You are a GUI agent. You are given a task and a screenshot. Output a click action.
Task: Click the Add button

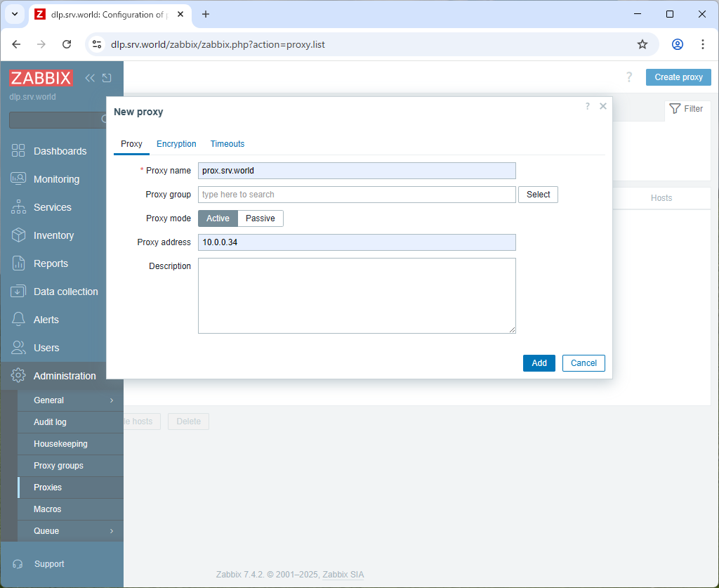coord(539,363)
